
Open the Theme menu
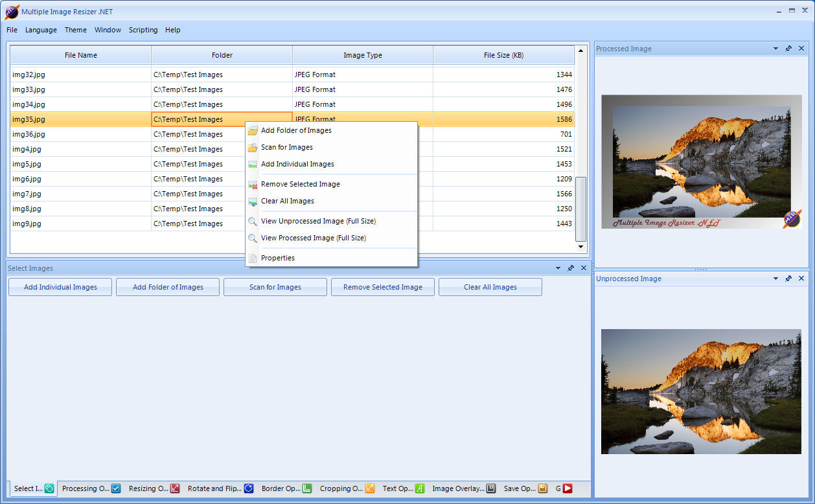pyautogui.click(x=76, y=30)
